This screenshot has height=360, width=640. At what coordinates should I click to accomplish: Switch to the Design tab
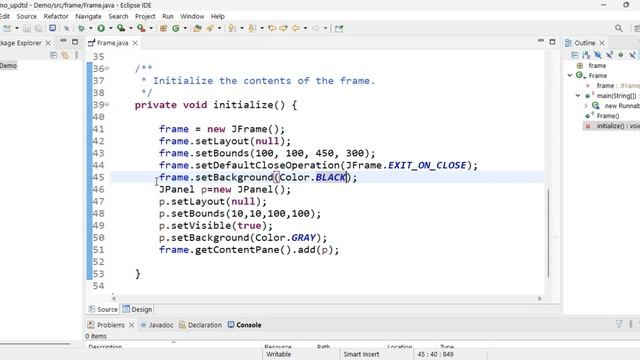coord(137,309)
